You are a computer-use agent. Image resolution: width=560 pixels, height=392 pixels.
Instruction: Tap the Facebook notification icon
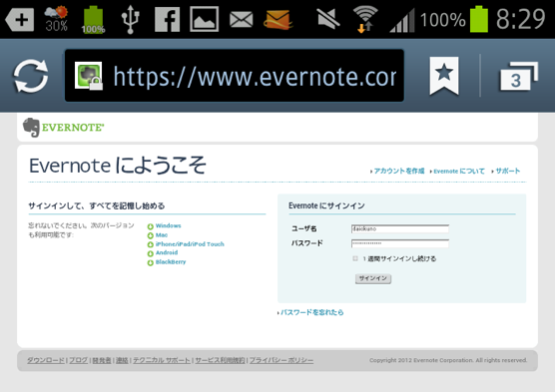(x=167, y=20)
